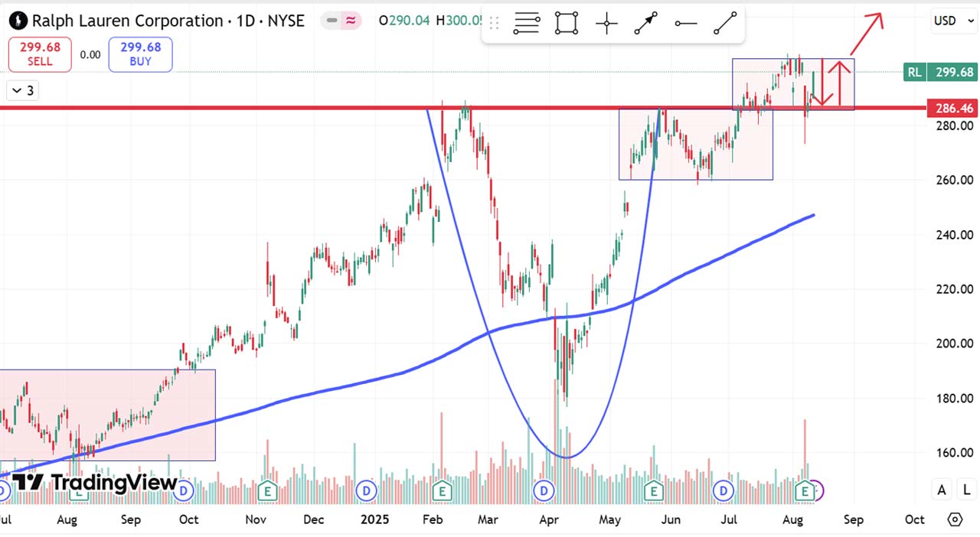Image resolution: width=980 pixels, height=537 pixels.
Task: Click the dividend marker in April 2025
Action: [x=544, y=490]
